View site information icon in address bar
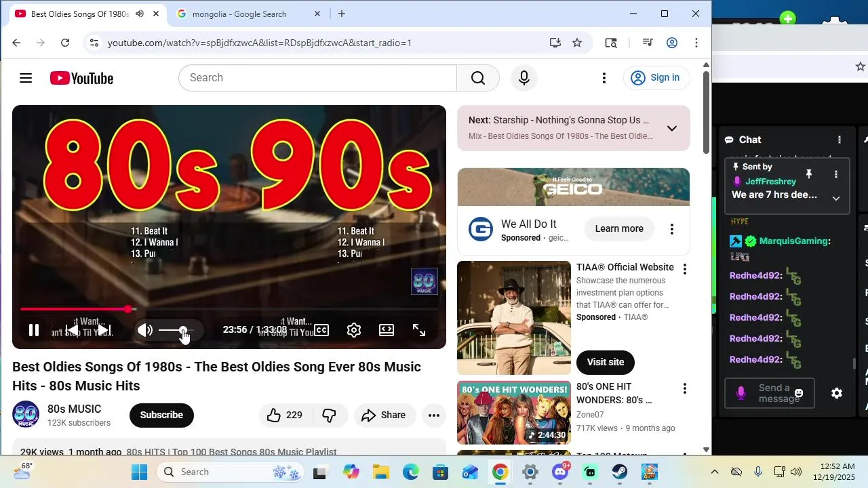Image resolution: width=868 pixels, height=488 pixels. click(x=94, y=43)
